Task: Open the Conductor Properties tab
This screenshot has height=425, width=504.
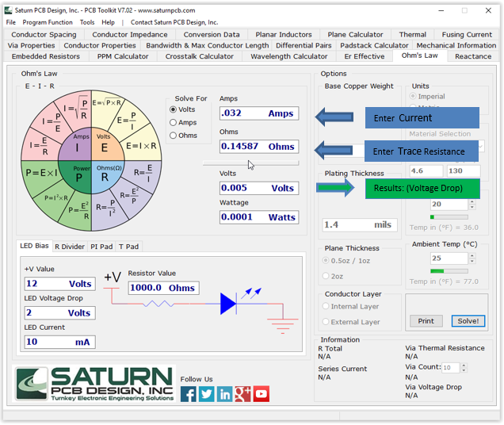Action: 100,45
